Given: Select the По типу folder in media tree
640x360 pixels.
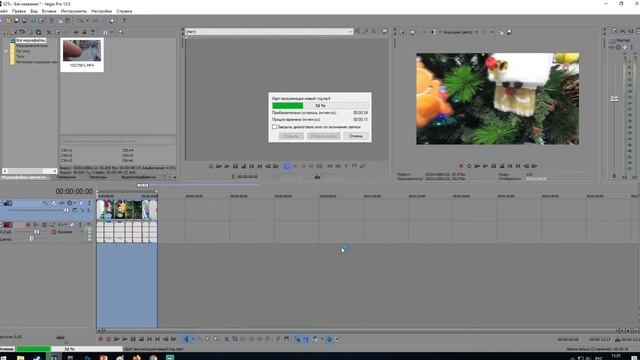Looking at the screenshot, I should pos(23,51).
